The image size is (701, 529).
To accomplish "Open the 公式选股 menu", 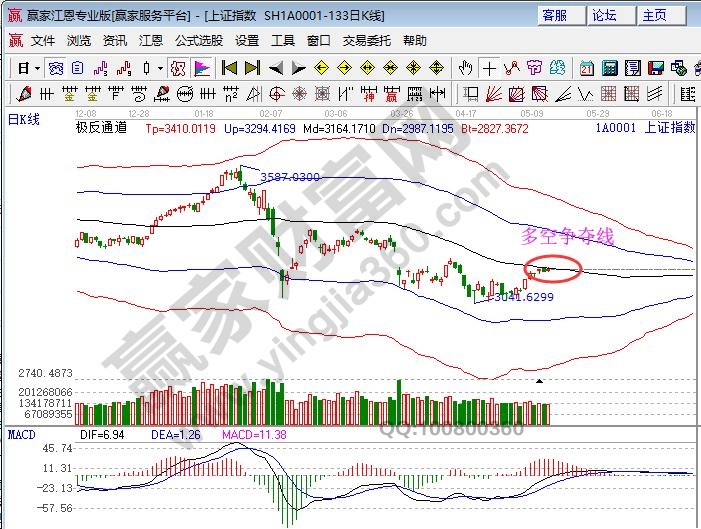I will coord(199,41).
